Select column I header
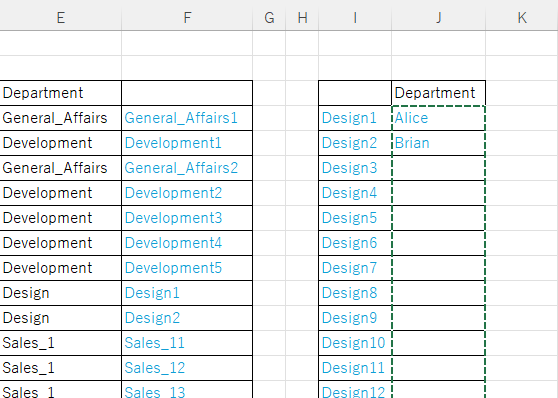This screenshot has height=398, width=558. click(x=355, y=17)
